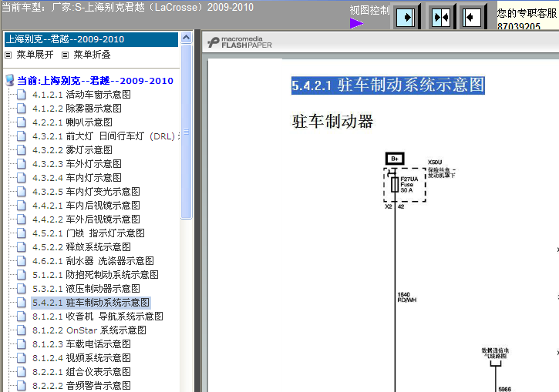Open 8.2.2.1 组合仪表示意图
Image resolution: width=559 pixels, height=392 pixels.
point(81,373)
